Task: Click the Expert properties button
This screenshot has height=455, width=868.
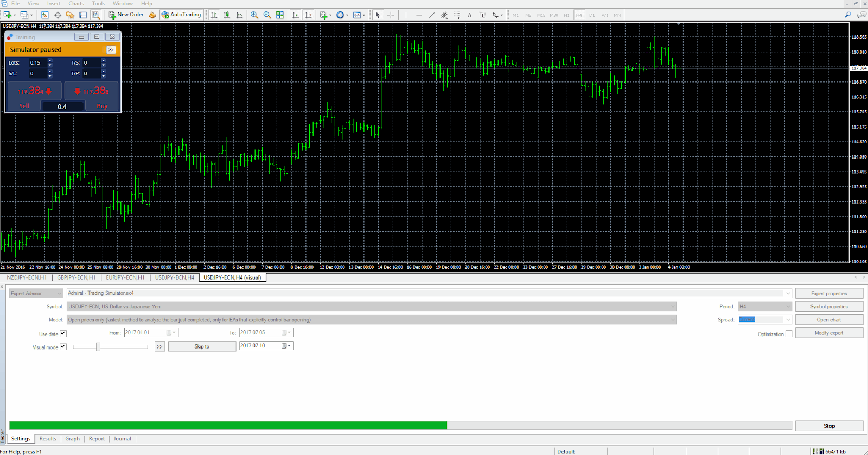Action: pos(829,294)
